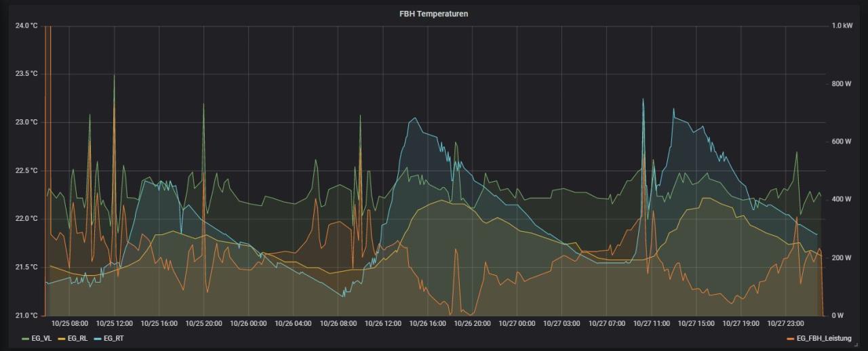868x351 pixels.
Task: Open color picker for green EG_VL swatch
Action: (26, 337)
